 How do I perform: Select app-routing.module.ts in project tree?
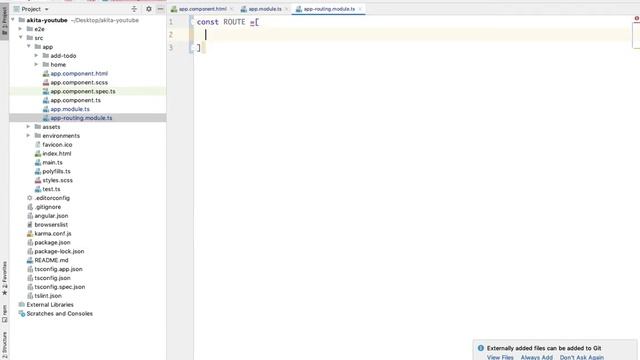coord(81,118)
